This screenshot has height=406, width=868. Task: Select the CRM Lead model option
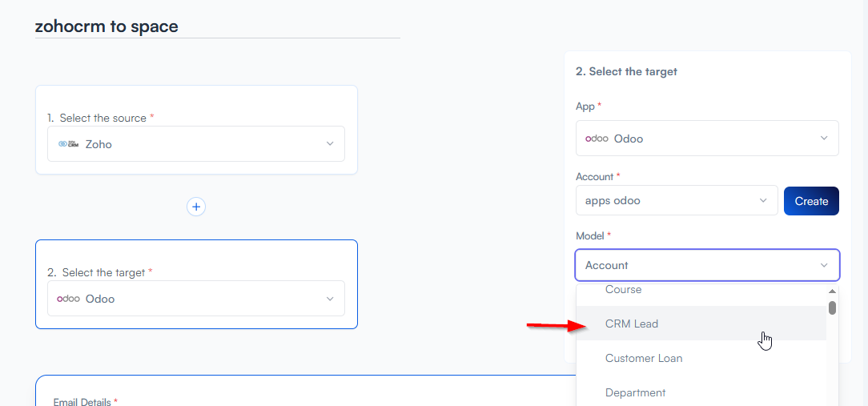click(632, 324)
